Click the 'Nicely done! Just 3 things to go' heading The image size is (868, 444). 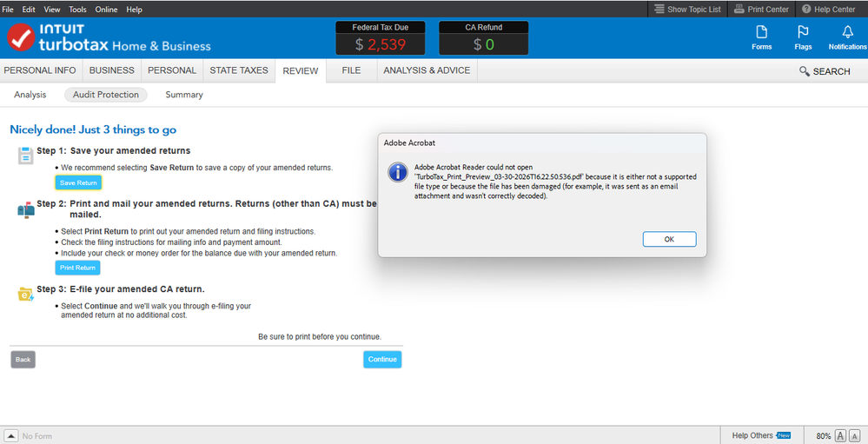(x=93, y=130)
